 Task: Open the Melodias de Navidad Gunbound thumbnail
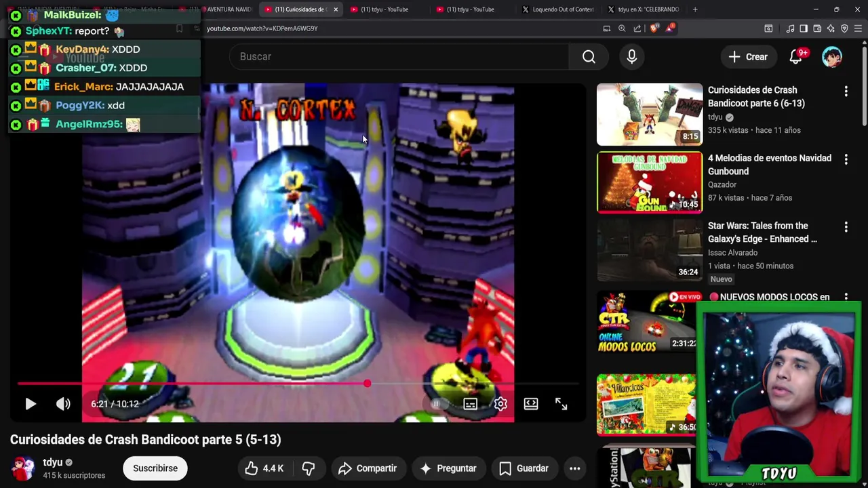click(x=650, y=182)
